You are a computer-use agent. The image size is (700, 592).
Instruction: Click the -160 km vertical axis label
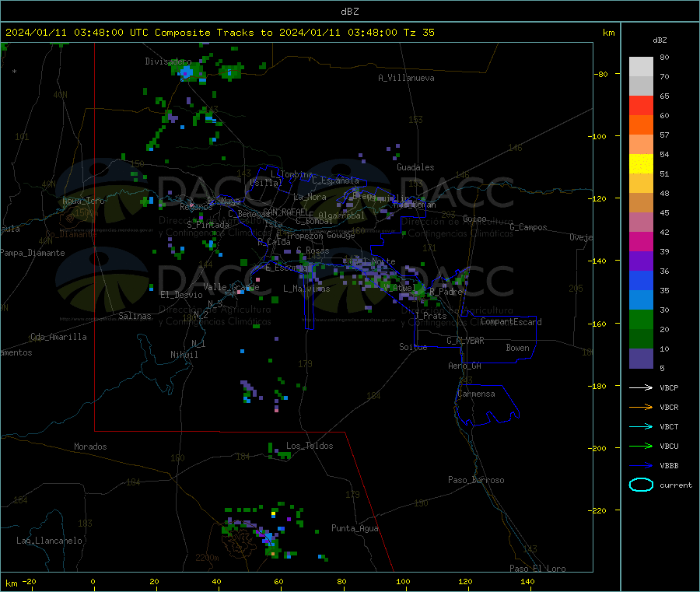[597, 324]
